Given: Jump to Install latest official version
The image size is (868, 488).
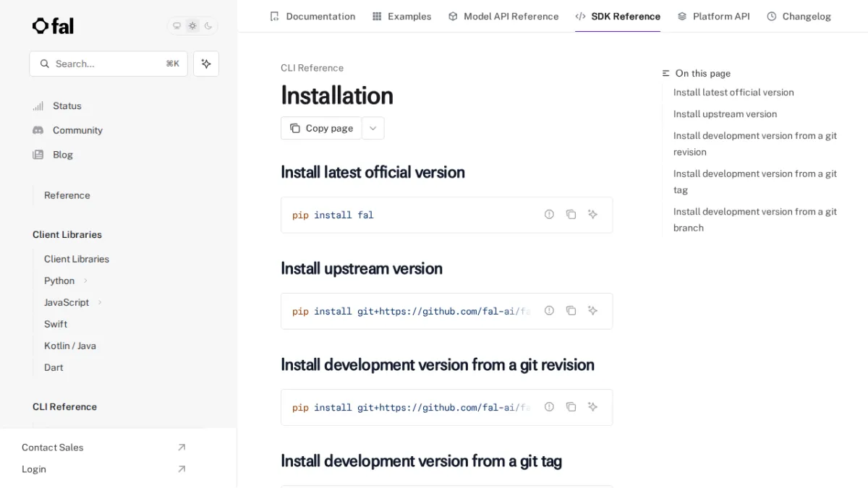Looking at the screenshot, I should pos(733,93).
